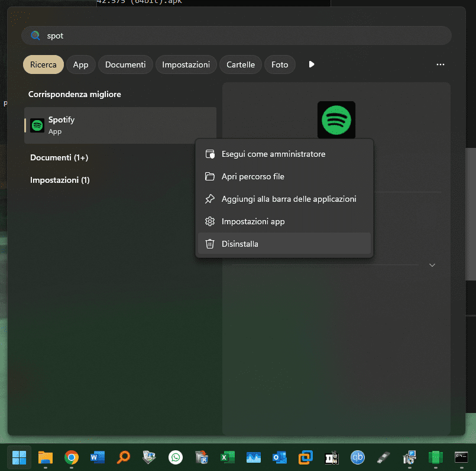Switch to the Documenti filter tab

(x=125, y=64)
